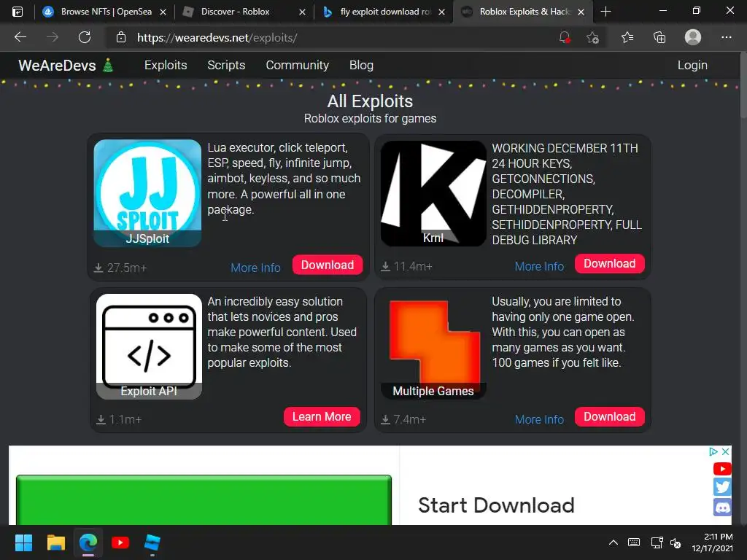The height and width of the screenshot is (560, 747).
Task: Open the Exploit API thumbnail
Action: click(x=149, y=346)
